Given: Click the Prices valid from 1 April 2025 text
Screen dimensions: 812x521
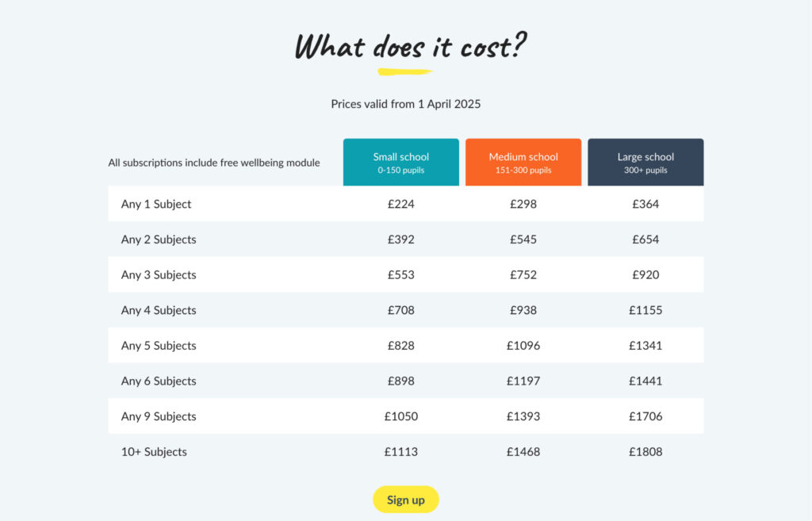Looking at the screenshot, I should (x=405, y=104).
